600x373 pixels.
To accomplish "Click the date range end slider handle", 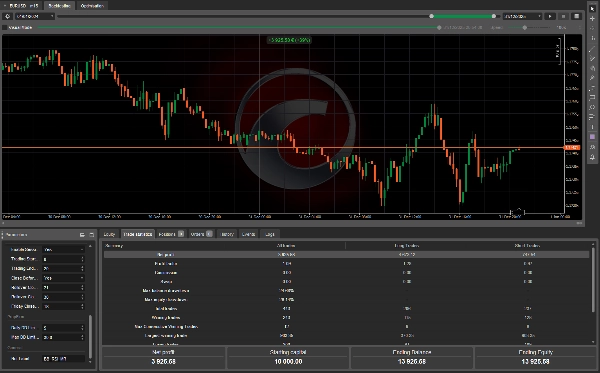I will click(x=494, y=16).
